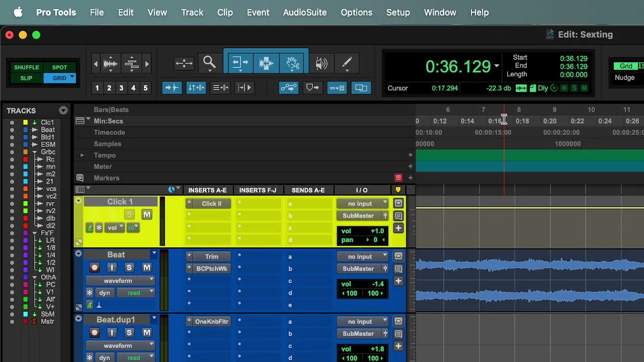Mute the Click 1 track
The image size is (644, 362).
click(147, 215)
